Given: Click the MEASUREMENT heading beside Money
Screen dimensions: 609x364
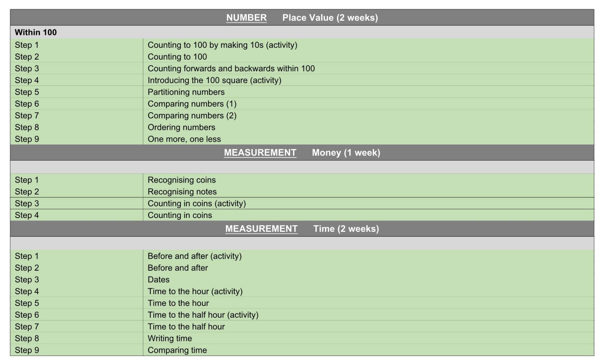Looking at the screenshot, I should pos(260,153).
